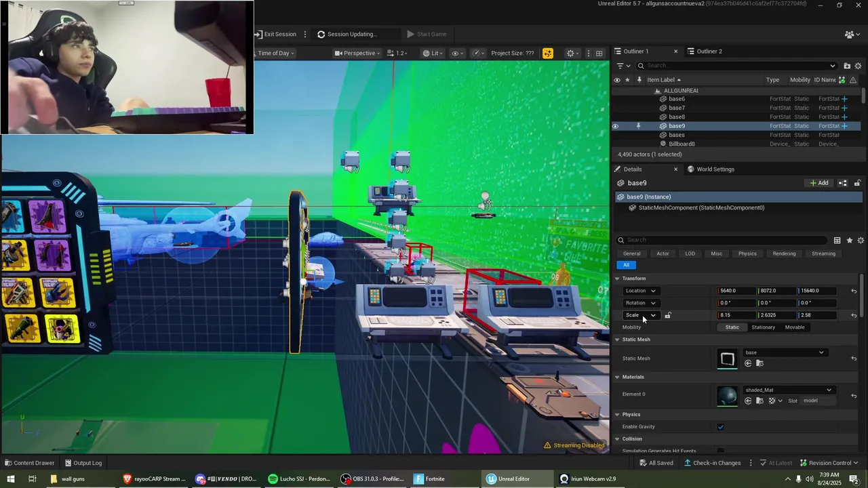Select the Rendering filter tab
Screen dimensions: 868x488
pos(784,253)
